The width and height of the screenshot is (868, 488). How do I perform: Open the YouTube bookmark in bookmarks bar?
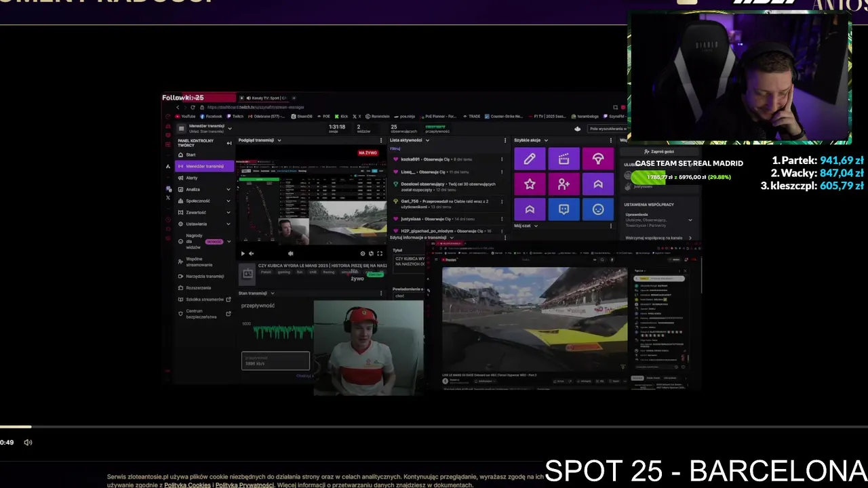185,116
